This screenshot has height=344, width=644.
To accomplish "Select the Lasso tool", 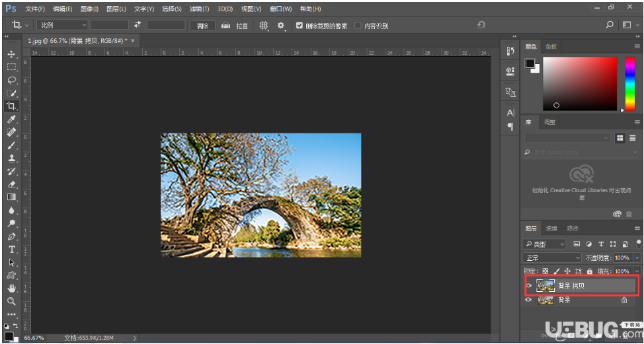I will (11, 80).
